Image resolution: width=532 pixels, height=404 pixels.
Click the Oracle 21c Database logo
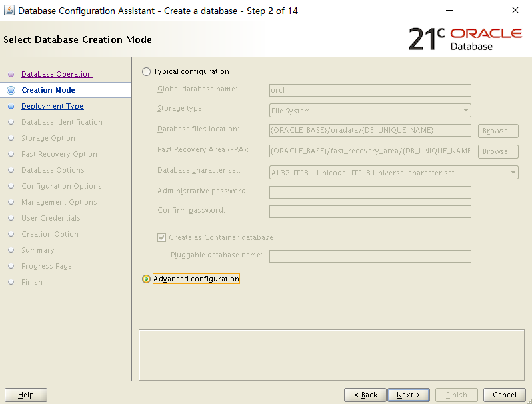click(x=465, y=39)
